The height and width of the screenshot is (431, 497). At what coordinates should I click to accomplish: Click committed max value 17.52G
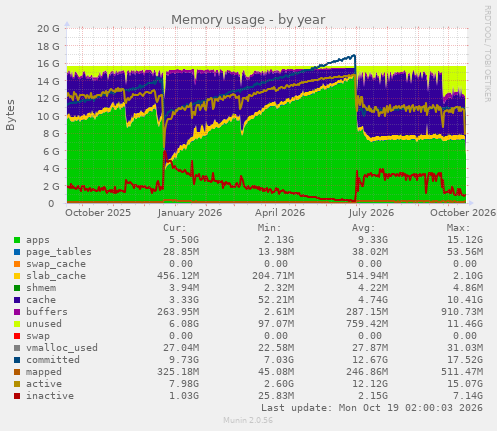[x=465, y=360]
